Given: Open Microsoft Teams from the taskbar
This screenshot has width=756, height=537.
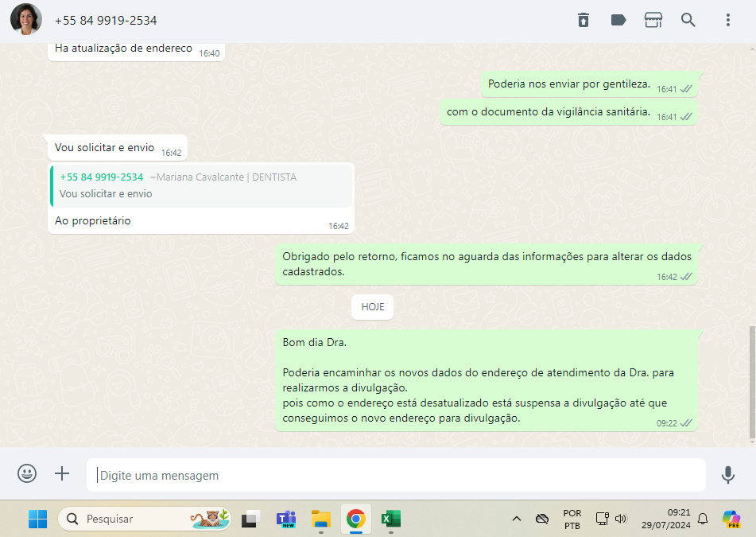Looking at the screenshot, I should pos(285,519).
